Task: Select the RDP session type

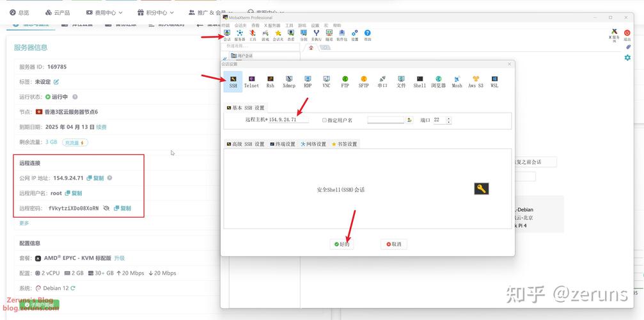Action: (x=308, y=82)
